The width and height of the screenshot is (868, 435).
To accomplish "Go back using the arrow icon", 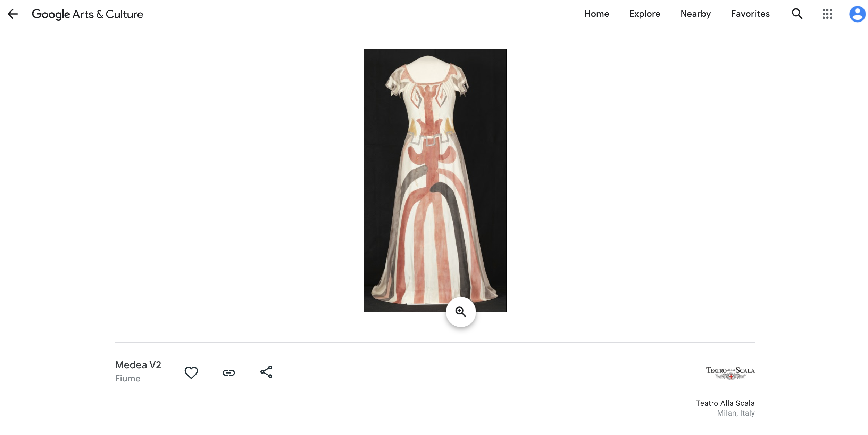I will [x=12, y=14].
